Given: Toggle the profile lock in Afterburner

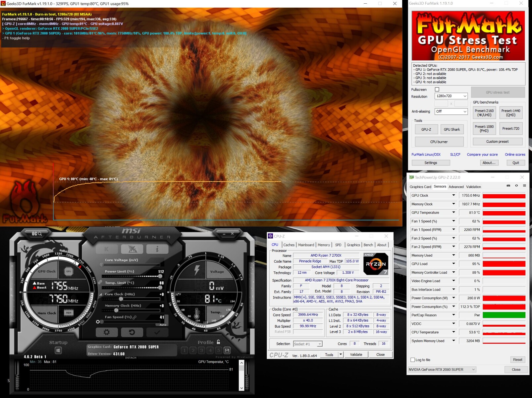Looking at the screenshot, I should (218, 342).
